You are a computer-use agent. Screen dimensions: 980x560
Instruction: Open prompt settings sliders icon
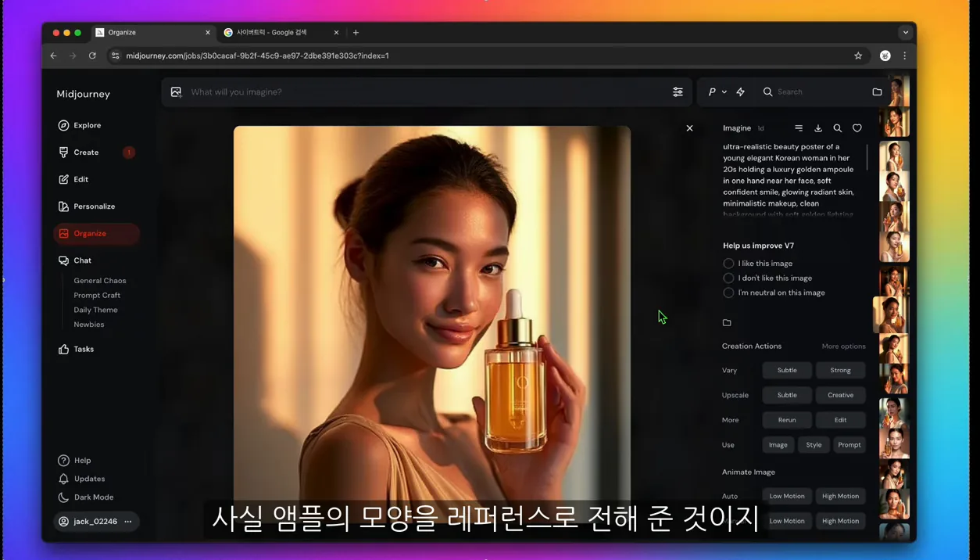click(x=678, y=92)
